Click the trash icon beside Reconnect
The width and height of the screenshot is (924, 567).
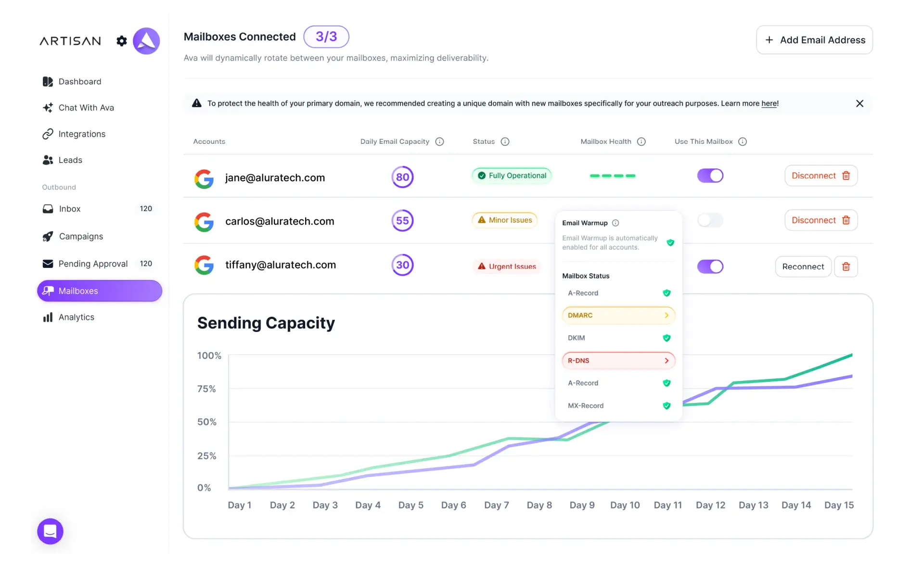846,266
